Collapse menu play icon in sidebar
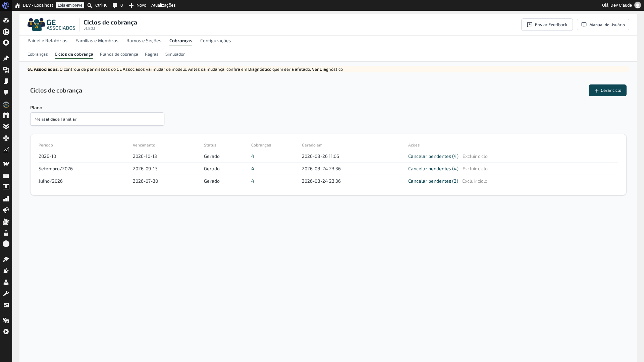The width and height of the screenshot is (644, 362). tap(6, 331)
